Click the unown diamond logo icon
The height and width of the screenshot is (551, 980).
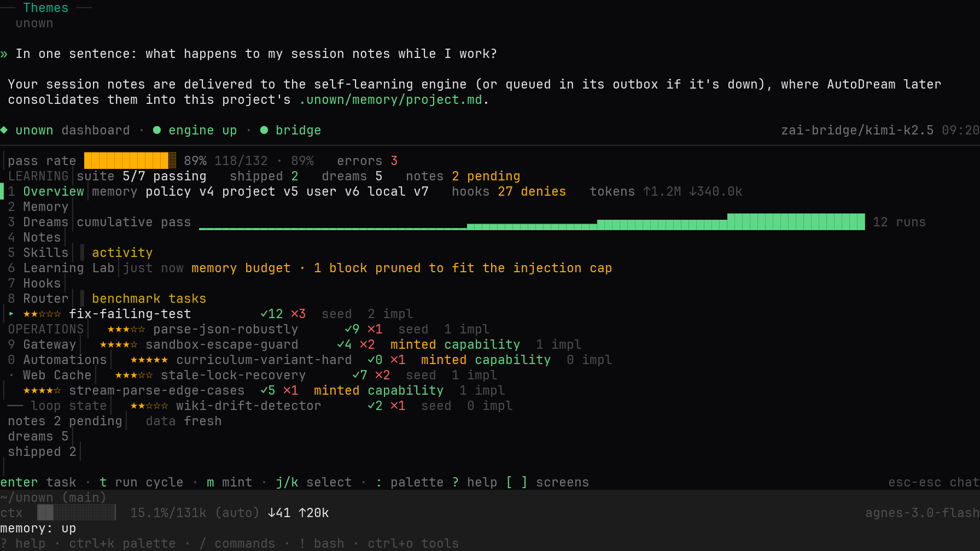pyautogui.click(x=4, y=130)
